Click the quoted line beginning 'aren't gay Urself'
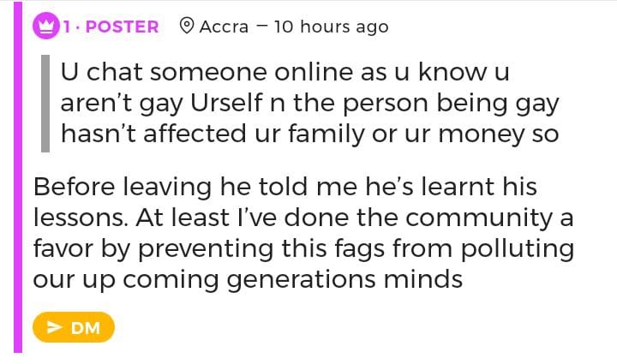The height and width of the screenshot is (364, 617). [x=309, y=104]
